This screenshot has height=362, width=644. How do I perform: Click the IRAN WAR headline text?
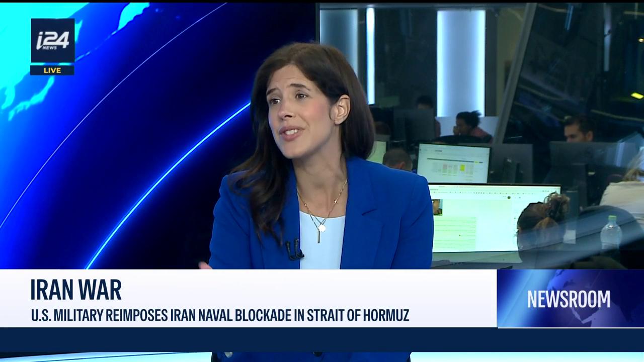76,290
